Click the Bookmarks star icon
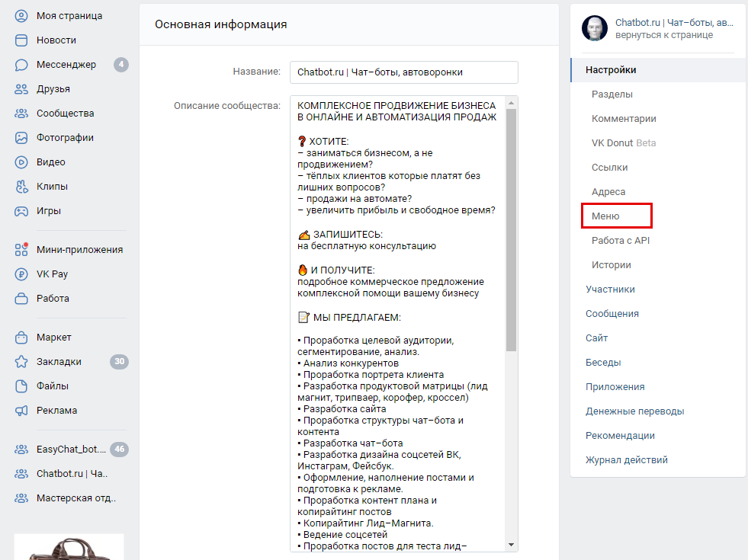Image resolution: width=748 pixels, height=560 pixels. pyautogui.click(x=21, y=362)
